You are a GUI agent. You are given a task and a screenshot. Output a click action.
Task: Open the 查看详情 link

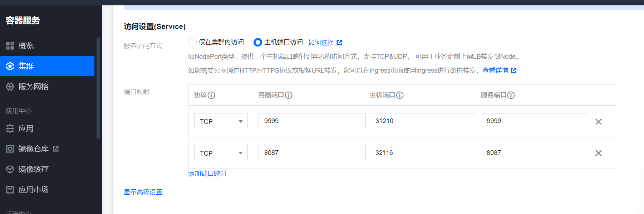[495, 70]
